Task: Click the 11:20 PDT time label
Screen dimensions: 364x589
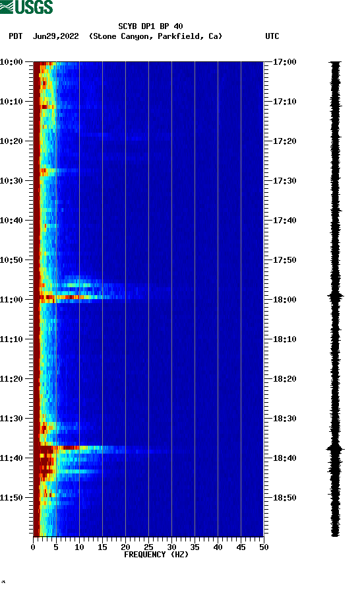Action: tap(11, 379)
